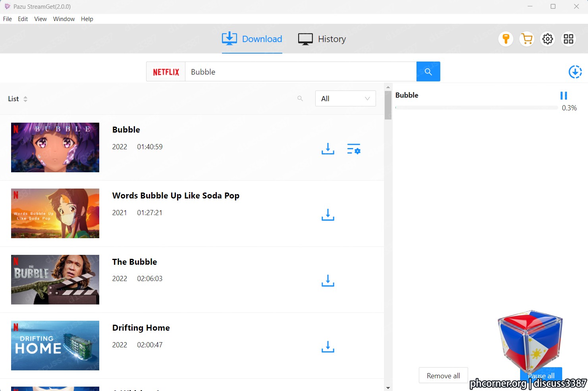Download The Bubble movie

[328, 281]
